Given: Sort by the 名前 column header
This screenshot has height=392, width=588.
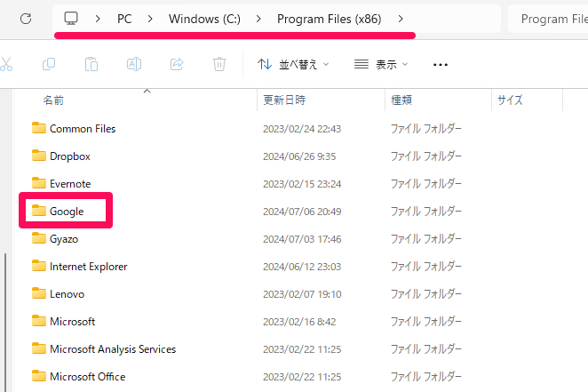Looking at the screenshot, I should 53,100.
